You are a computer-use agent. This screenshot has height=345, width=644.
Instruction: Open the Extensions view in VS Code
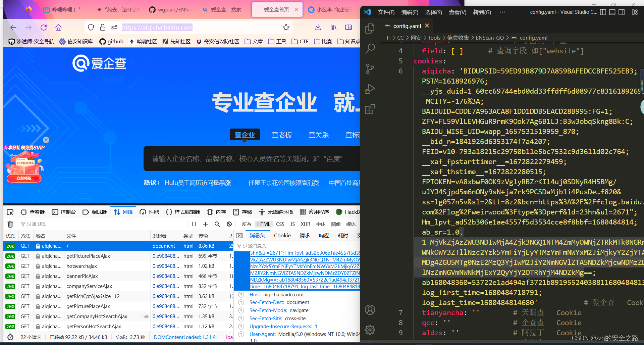click(370, 109)
